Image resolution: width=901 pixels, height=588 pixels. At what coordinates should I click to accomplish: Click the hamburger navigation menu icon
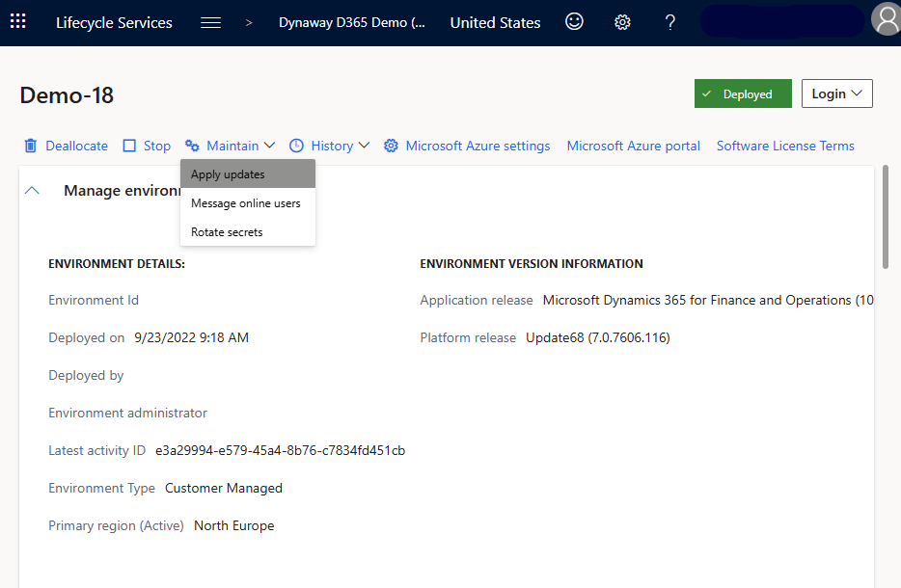(x=210, y=22)
